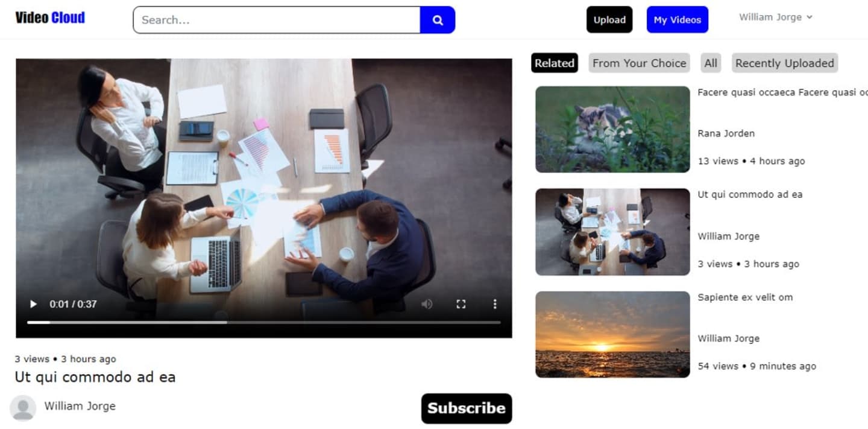Image resolution: width=868 pixels, height=429 pixels.
Task: Click the main video title below player
Action: (x=95, y=377)
